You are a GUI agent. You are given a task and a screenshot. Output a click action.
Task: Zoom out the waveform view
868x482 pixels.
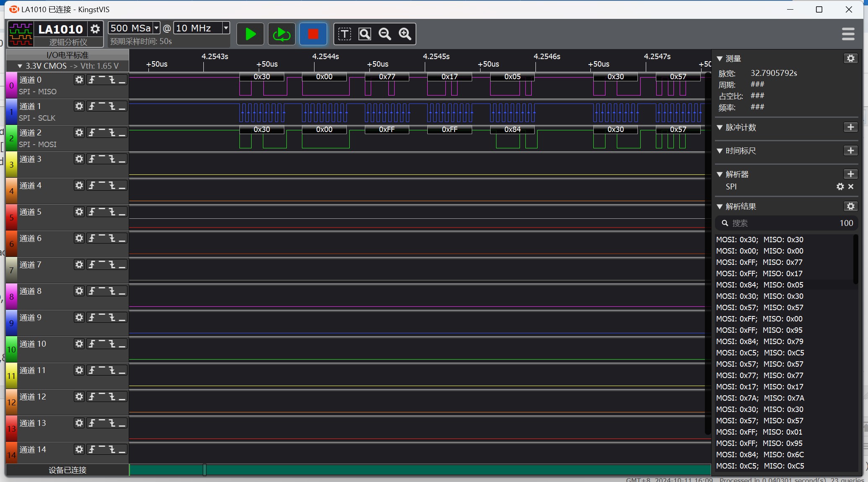point(385,34)
